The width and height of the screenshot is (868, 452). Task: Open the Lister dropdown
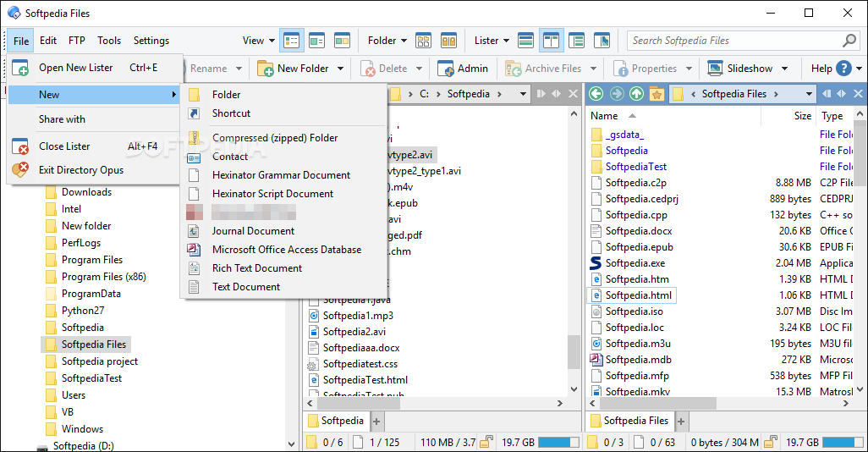click(x=492, y=41)
